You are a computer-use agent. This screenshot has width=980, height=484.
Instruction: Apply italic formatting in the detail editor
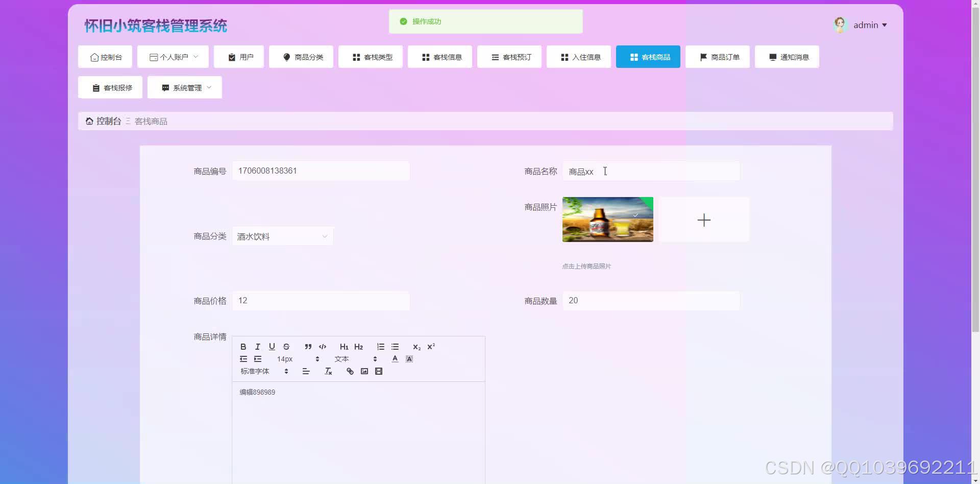pyautogui.click(x=258, y=347)
